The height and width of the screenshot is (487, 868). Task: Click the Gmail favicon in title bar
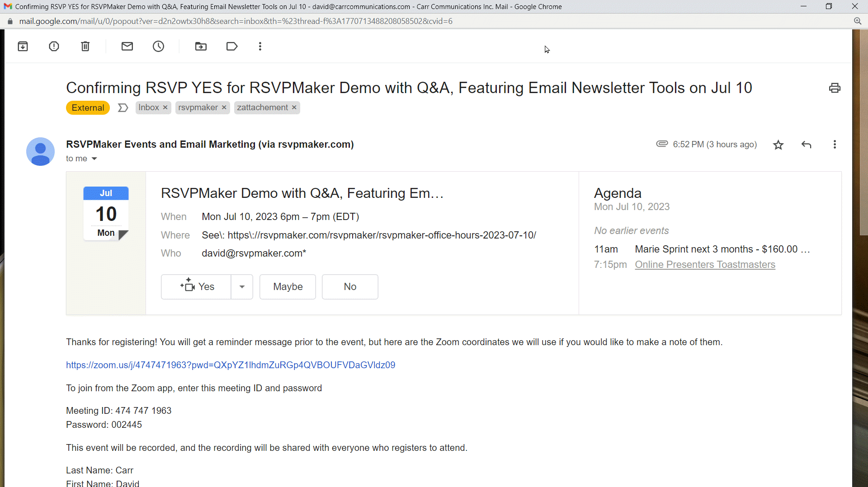pos(8,6)
